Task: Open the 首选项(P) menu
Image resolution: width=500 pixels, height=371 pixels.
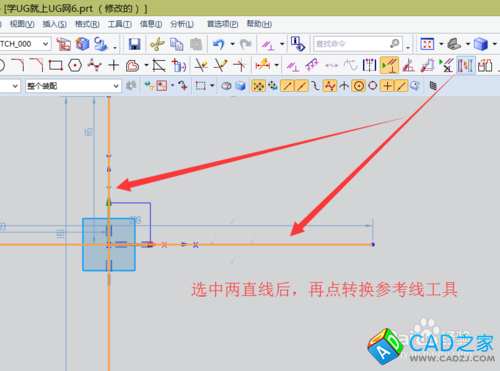Action: (222, 24)
